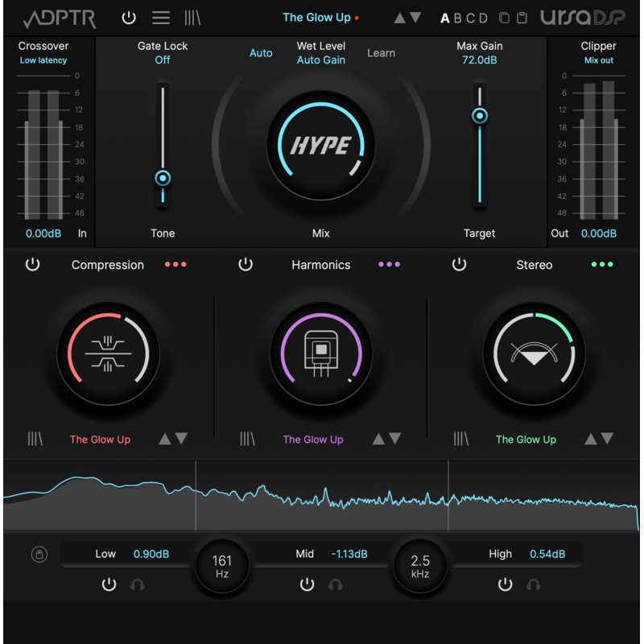The height and width of the screenshot is (644, 644).
Task: Select next Stereo preset down arrow
Action: (x=607, y=439)
